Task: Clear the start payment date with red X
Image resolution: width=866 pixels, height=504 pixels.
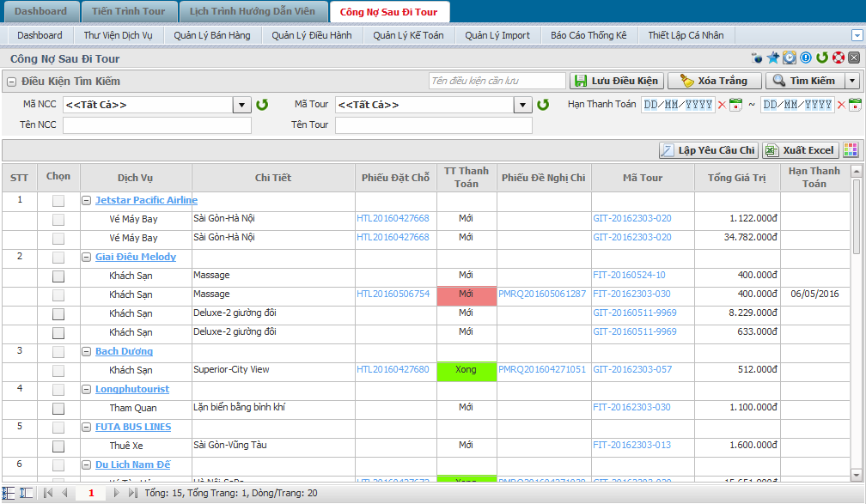Action: [722, 105]
